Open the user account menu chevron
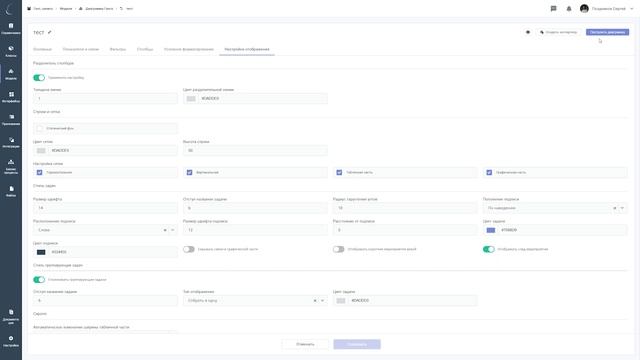640x360 pixels. (x=632, y=9)
